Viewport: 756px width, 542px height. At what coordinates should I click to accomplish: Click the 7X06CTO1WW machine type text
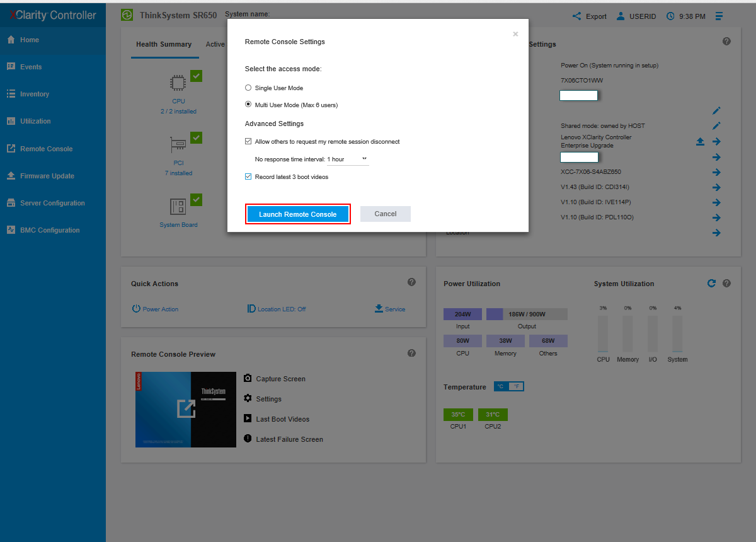[x=582, y=81]
